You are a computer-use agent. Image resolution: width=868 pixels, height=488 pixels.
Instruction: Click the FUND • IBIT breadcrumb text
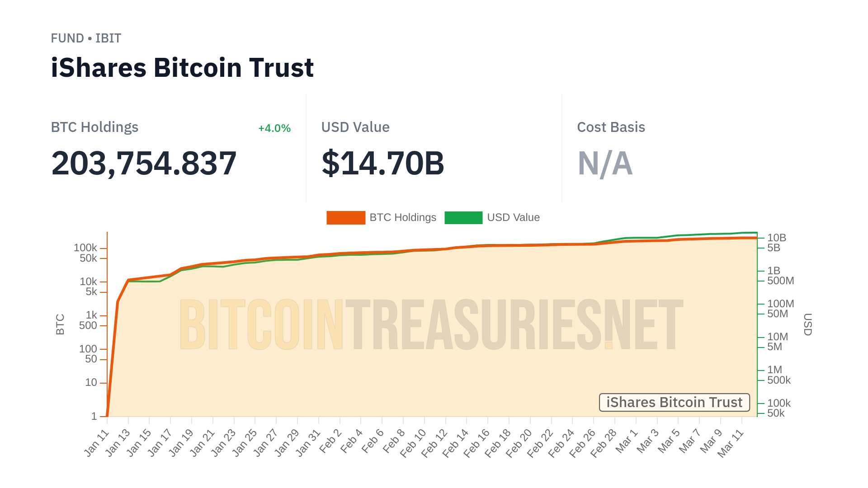[x=86, y=38]
